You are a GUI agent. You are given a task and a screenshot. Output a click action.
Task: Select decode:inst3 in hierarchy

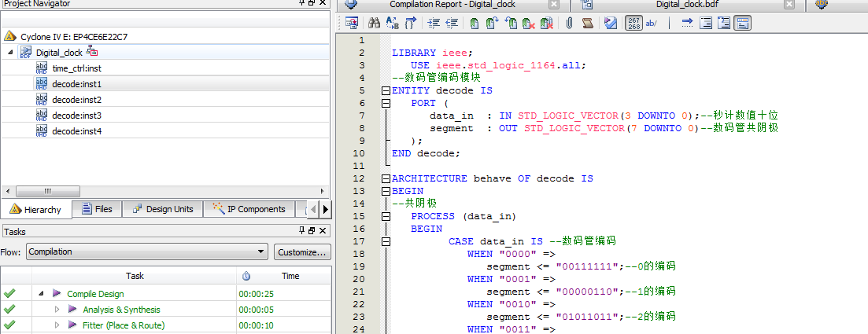pyautogui.click(x=76, y=115)
